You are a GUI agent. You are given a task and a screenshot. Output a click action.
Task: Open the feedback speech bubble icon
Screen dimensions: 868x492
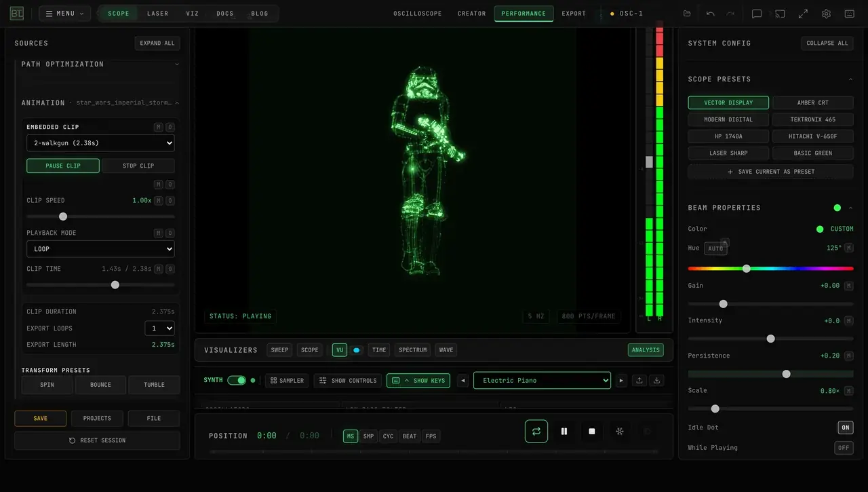coord(757,14)
